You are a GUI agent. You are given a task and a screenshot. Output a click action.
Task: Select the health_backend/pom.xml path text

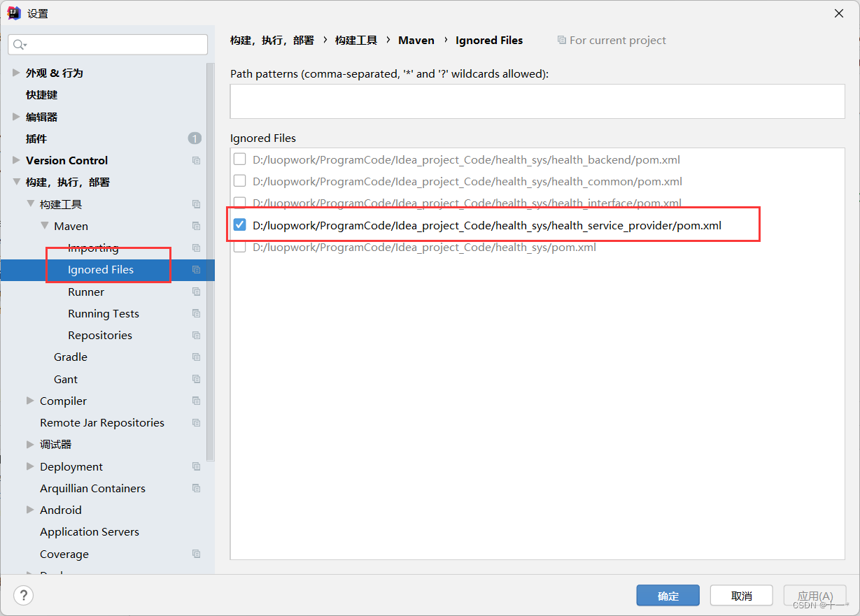[466, 159]
